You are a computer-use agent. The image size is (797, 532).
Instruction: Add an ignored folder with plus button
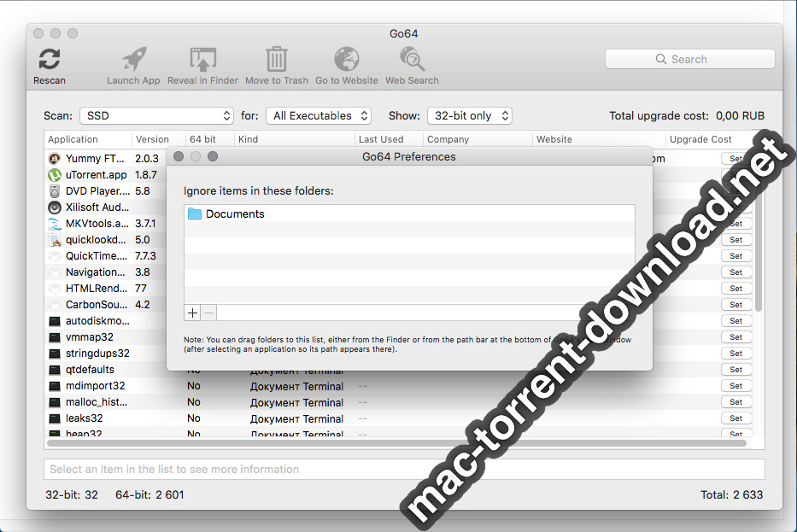point(192,313)
